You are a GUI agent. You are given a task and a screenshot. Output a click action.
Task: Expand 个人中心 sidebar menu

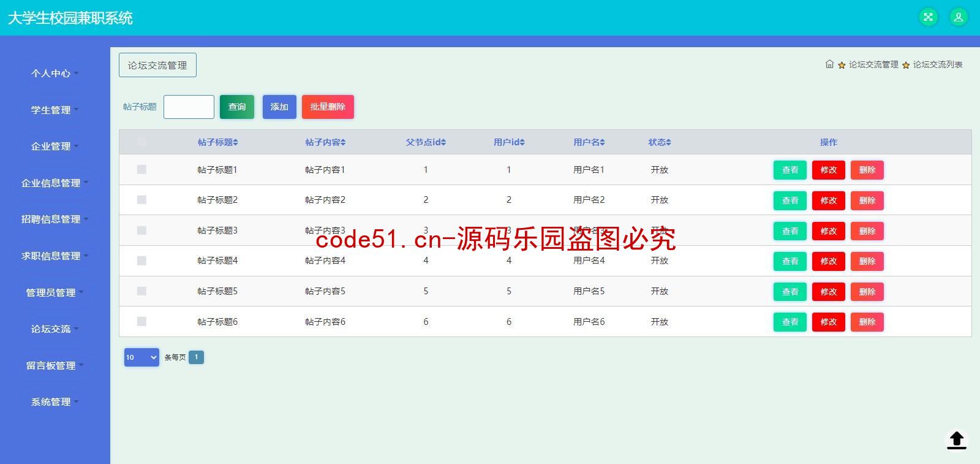pos(55,74)
